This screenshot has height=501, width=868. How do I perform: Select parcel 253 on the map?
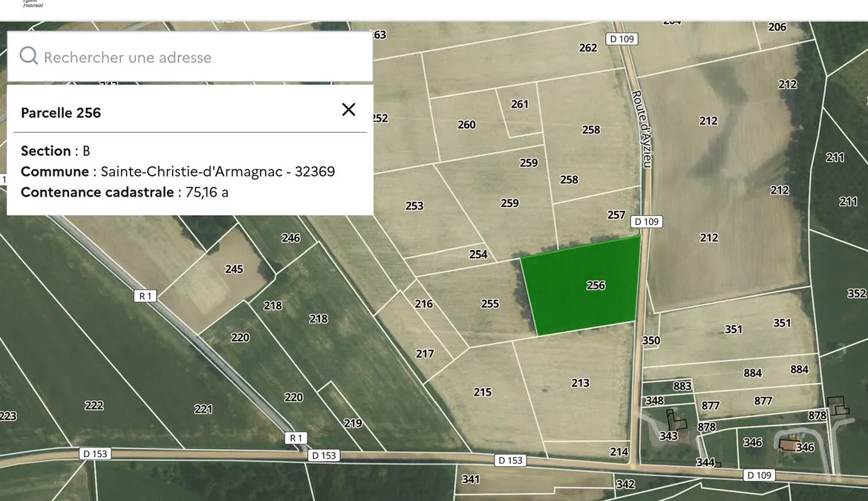414,206
